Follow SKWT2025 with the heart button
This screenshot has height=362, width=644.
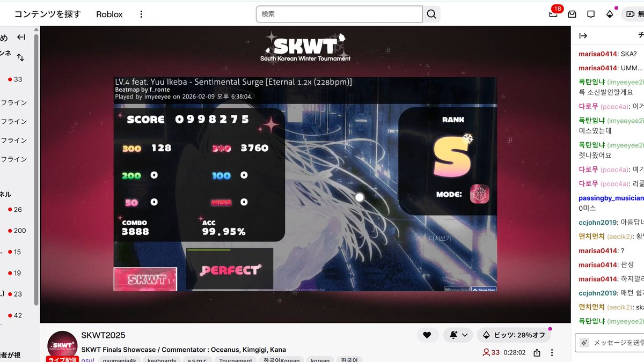[x=427, y=335]
